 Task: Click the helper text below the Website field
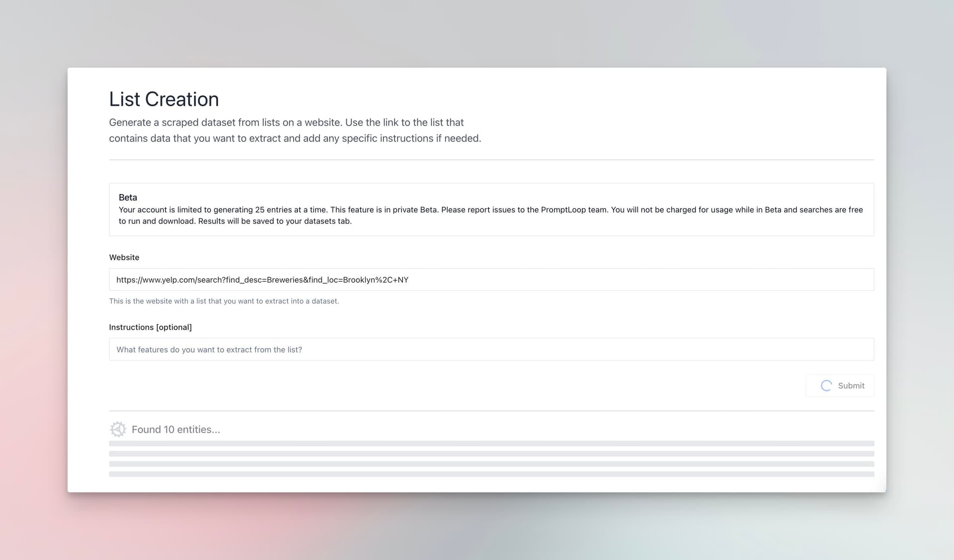click(224, 301)
